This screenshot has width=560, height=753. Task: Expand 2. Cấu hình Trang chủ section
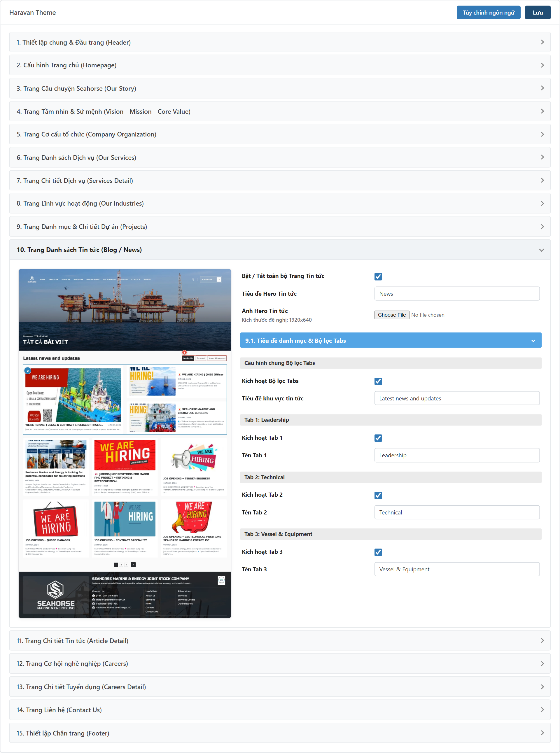[280, 65]
